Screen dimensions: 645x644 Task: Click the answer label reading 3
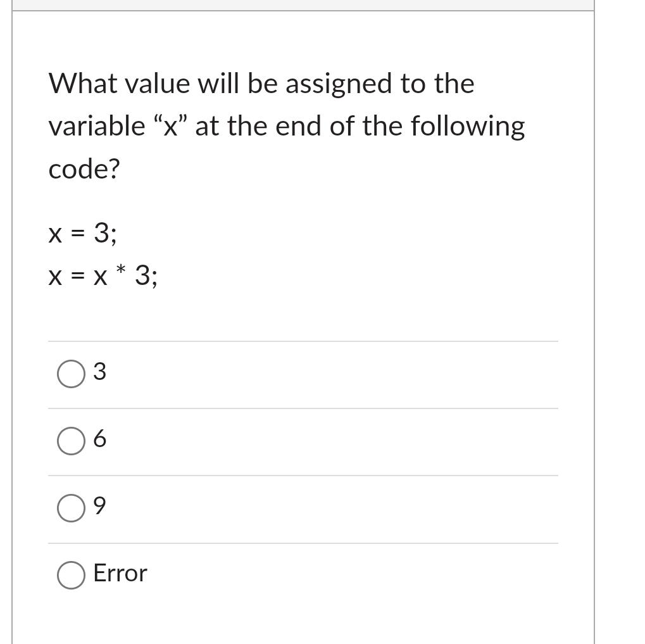(100, 372)
